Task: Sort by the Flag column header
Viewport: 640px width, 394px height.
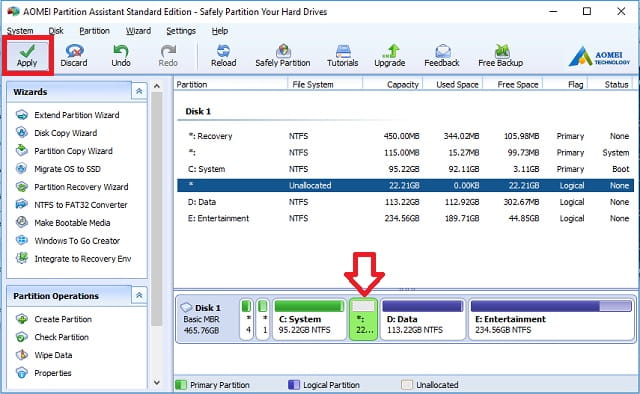Action: [565, 85]
